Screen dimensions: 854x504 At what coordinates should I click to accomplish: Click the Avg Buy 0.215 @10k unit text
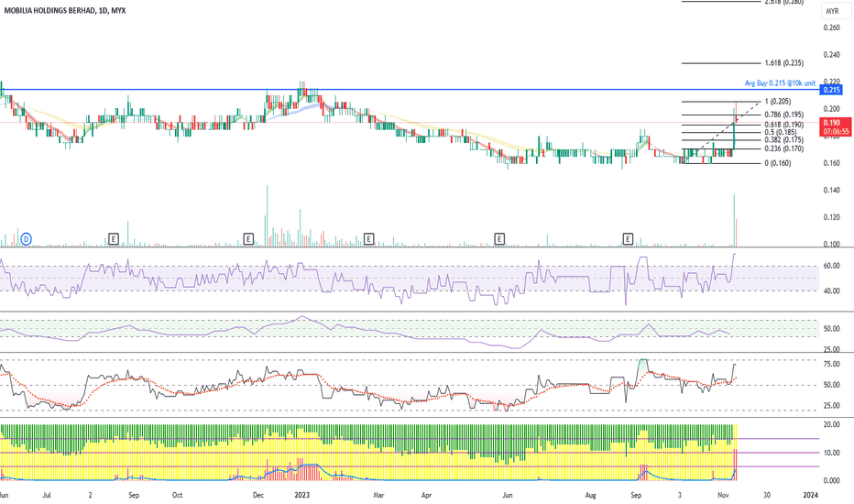click(780, 83)
